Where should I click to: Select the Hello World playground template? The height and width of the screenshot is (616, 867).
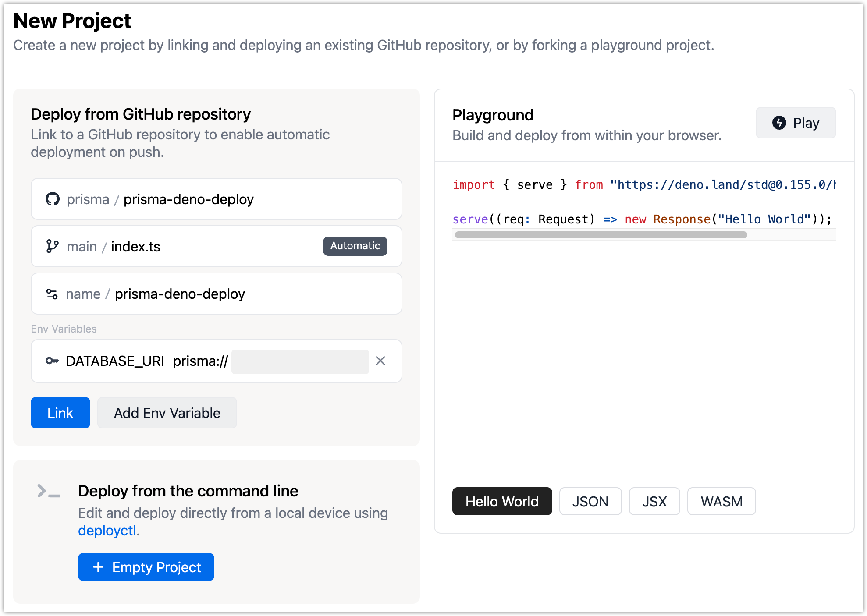(x=502, y=501)
